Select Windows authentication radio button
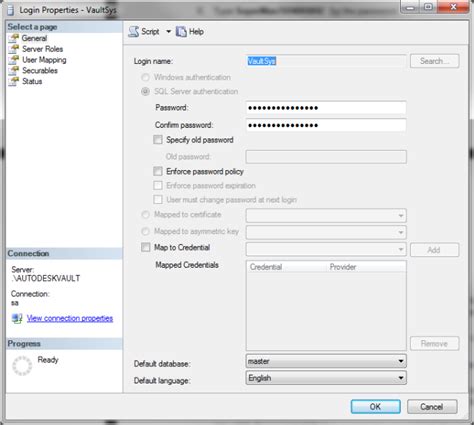 tap(145, 77)
